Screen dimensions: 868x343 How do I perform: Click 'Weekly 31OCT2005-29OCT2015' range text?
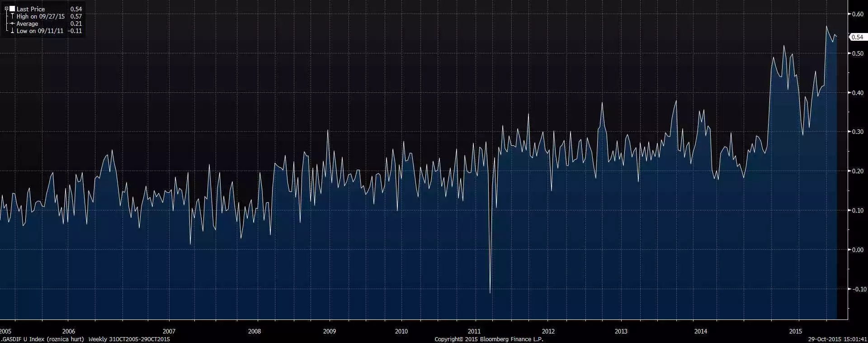click(129, 339)
